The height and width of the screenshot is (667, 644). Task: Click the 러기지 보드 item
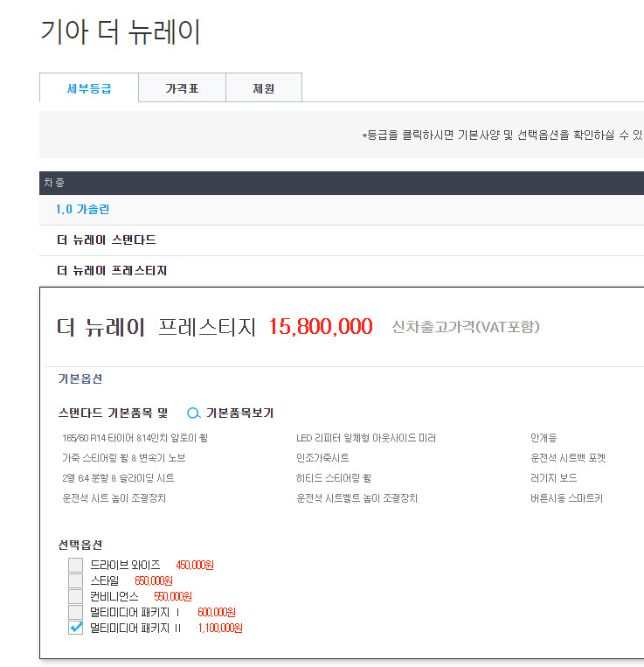(554, 477)
